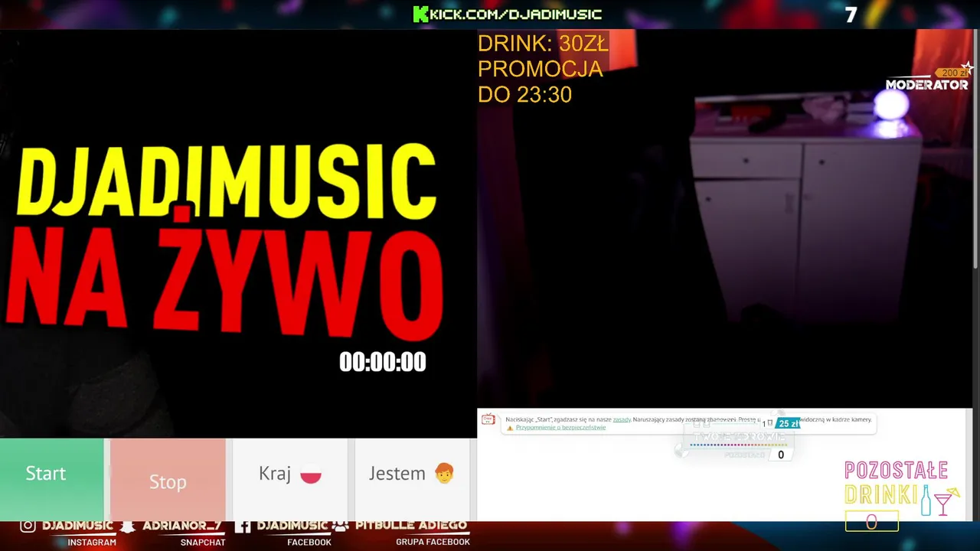Click the ADRIANOR_7 Snapchat handle

182,526
